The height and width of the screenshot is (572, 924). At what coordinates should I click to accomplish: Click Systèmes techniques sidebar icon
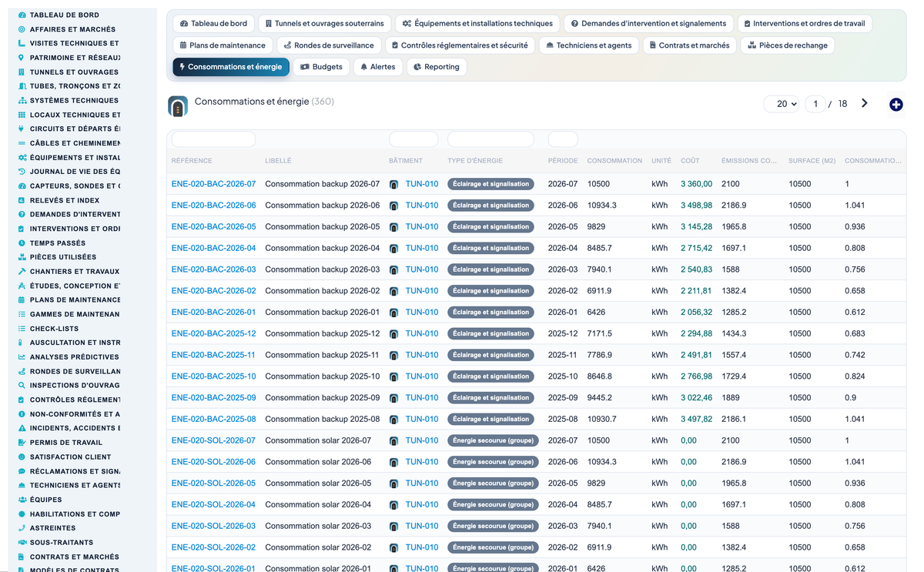click(x=22, y=100)
